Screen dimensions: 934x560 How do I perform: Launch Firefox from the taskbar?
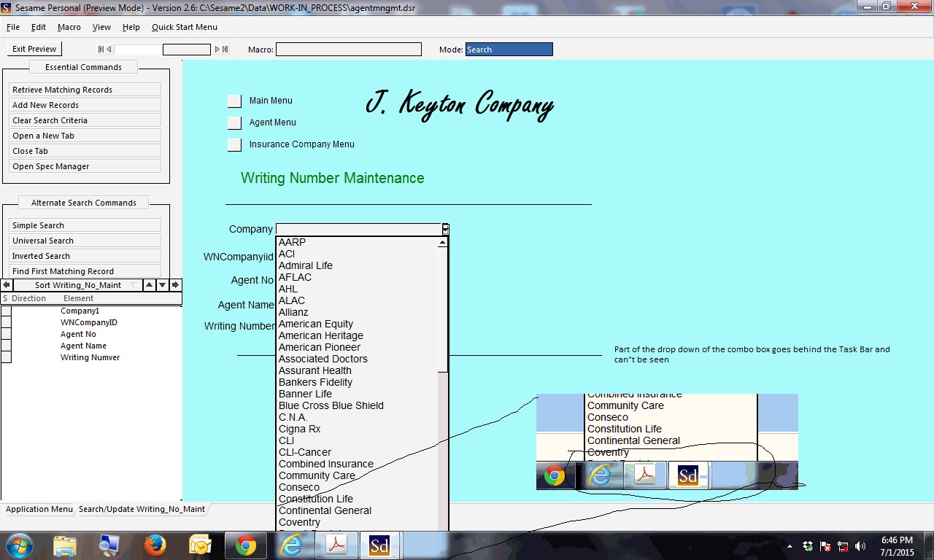155,545
